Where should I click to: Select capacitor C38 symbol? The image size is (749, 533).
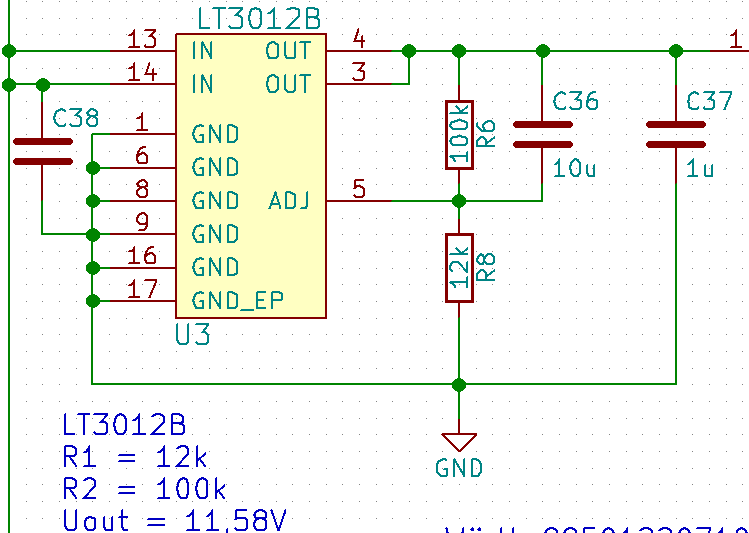coord(43,151)
